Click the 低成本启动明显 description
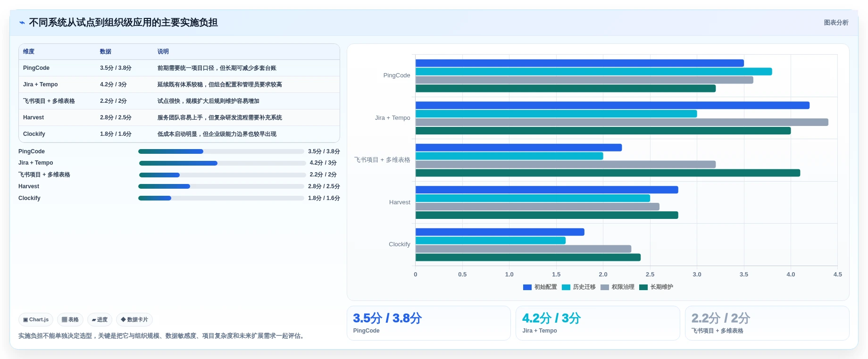 [x=217, y=134]
